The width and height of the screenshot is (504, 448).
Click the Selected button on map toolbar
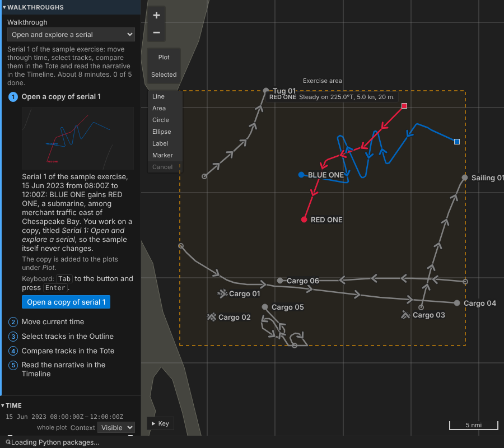click(164, 74)
